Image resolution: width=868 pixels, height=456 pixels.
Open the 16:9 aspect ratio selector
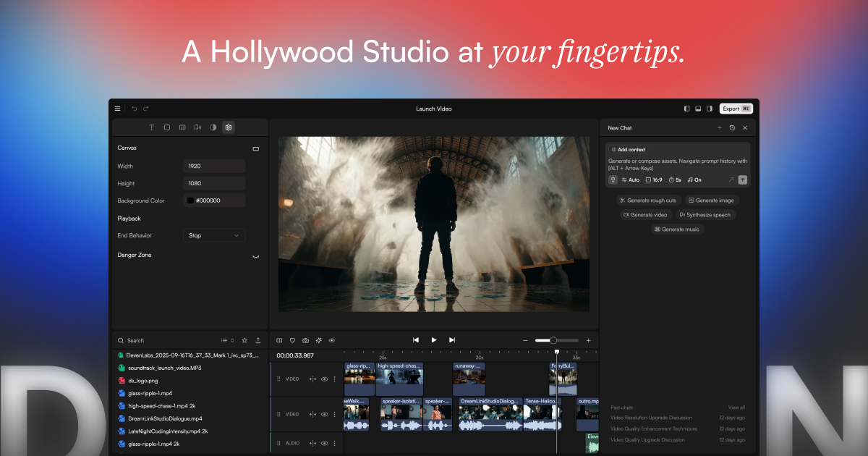(x=654, y=180)
